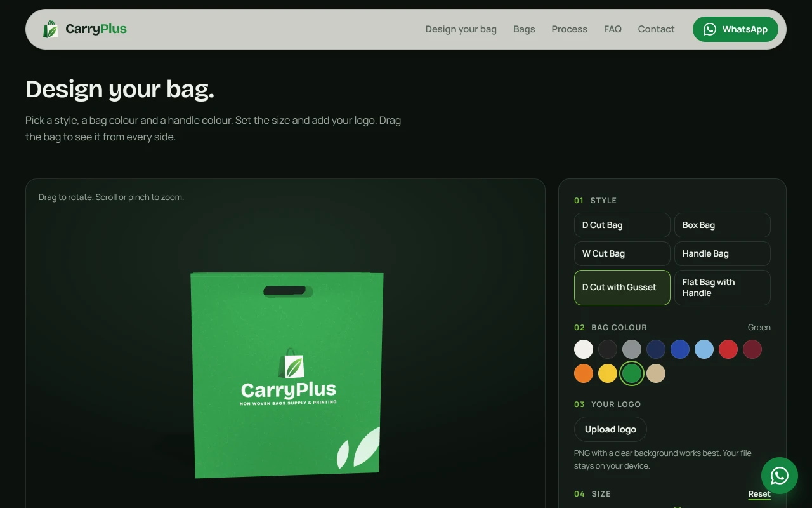Click the WhatsApp header button

(x=735, y=29)
